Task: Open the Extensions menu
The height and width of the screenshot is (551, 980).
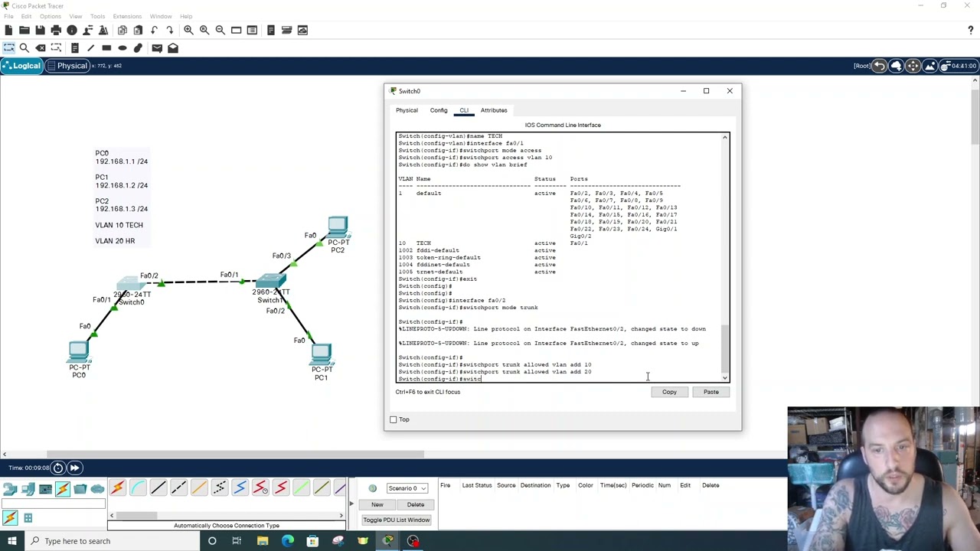Action: click(127, 16)
